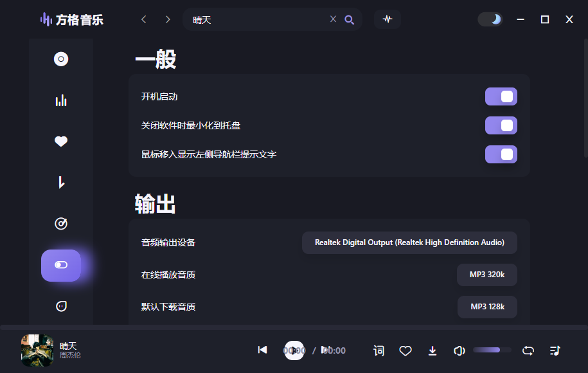This screenshot has width=588, height=373.
Task: Click the search magnifier icon
Action: click(349, 19)
